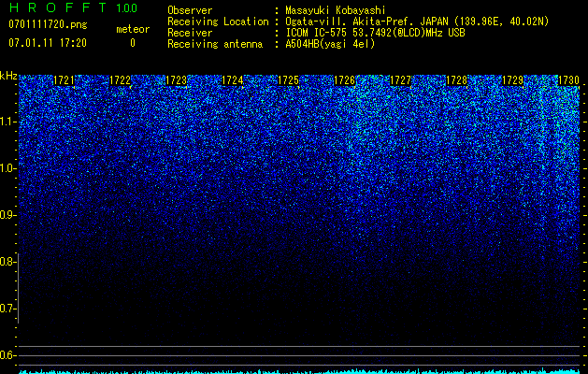This screenshot has height=374, width=588.
Task: Click the 1723 time marker
Action: point(177,80)
